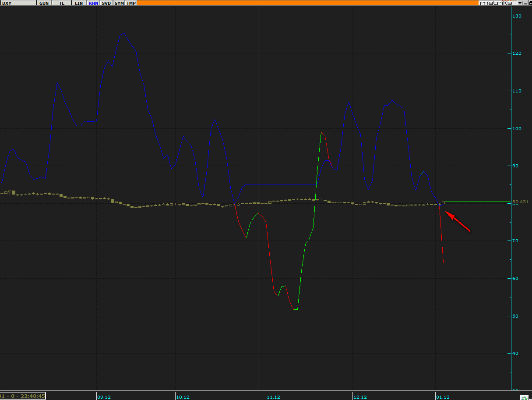Click the matriks logo
The width and height of the screenshot is (532, 400).
click(496, 3)
